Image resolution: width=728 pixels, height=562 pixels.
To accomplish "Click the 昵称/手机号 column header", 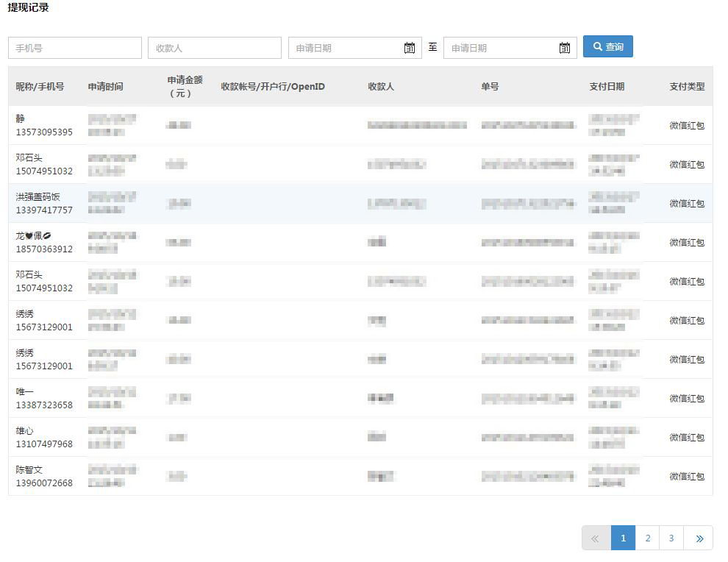I will [40, 87].
